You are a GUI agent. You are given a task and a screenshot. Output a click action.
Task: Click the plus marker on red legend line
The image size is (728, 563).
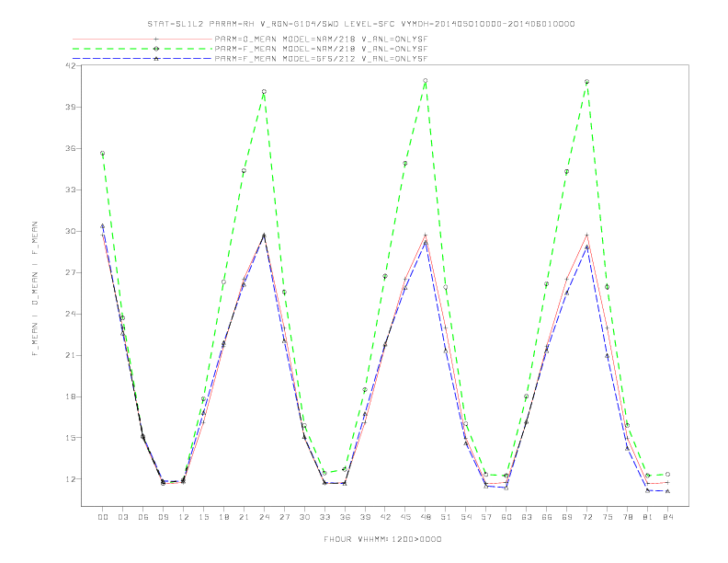156,40
